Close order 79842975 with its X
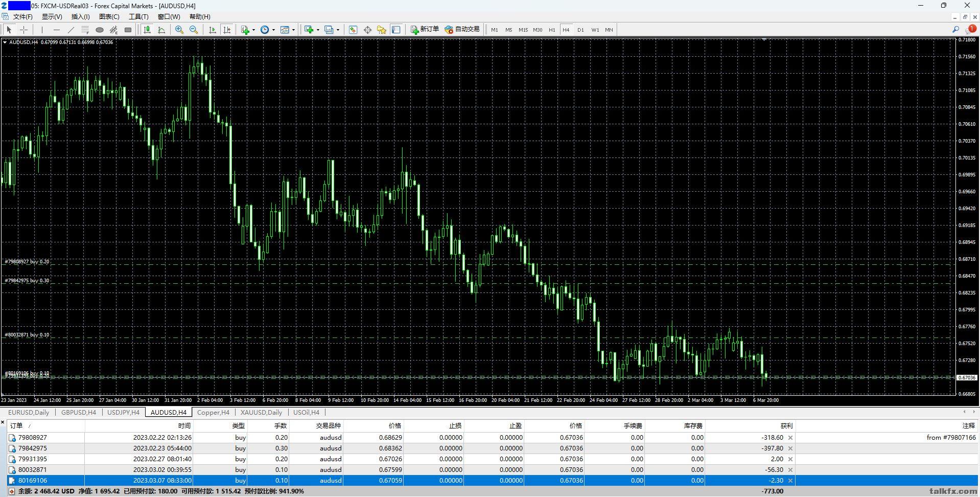980x497 pixels. pyautogui.click(x=790, y=448)
